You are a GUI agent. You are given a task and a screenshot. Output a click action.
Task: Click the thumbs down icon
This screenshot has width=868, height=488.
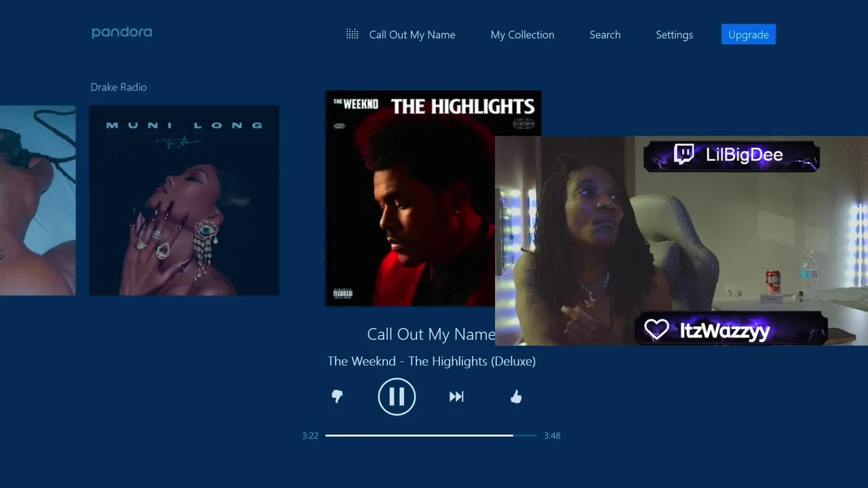coord(337,396)
